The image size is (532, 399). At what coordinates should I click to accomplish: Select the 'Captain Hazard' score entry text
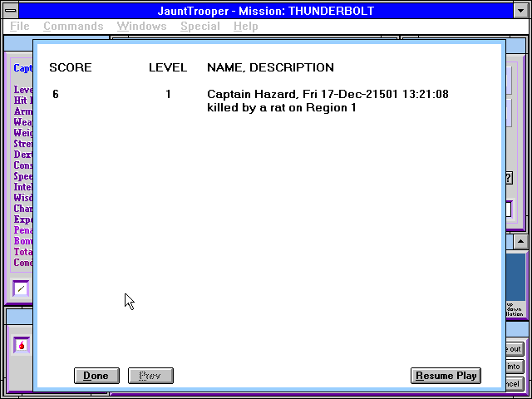coord(328,94)
